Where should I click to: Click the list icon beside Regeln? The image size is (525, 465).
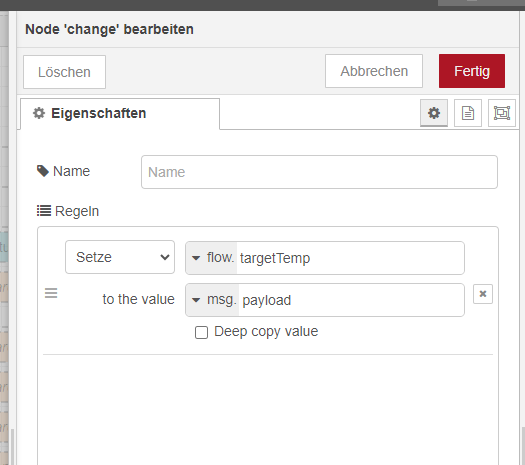pos(44,211)
